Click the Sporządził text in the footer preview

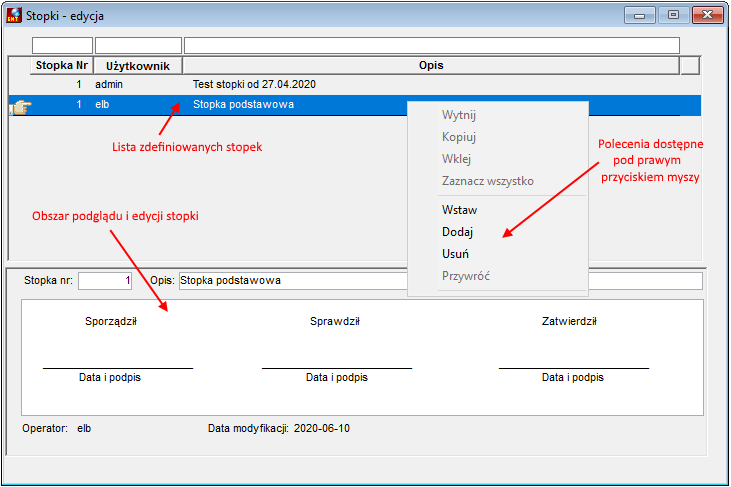pyautogui.click(x=111, y=321)
